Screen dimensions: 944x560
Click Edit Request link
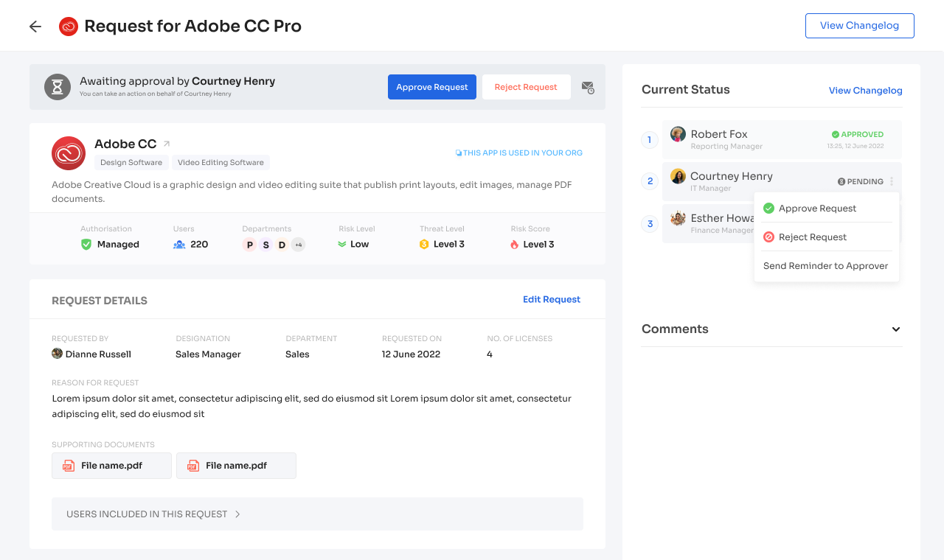[552, 299]
